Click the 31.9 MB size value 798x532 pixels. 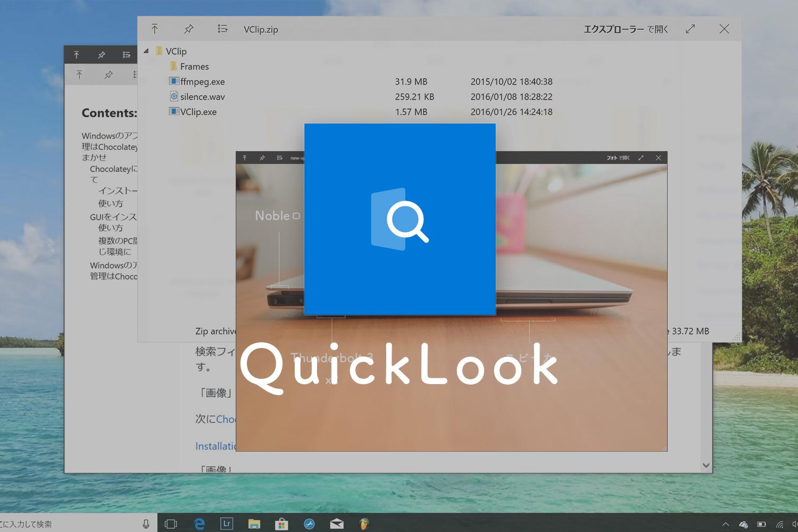(x=411, y=81)
